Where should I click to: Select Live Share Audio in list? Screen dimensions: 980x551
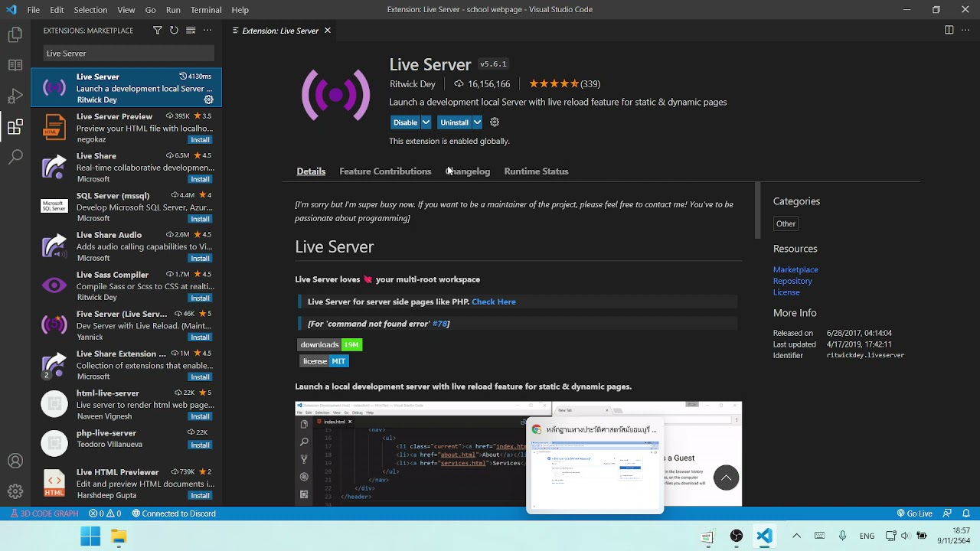coord(126,246)
